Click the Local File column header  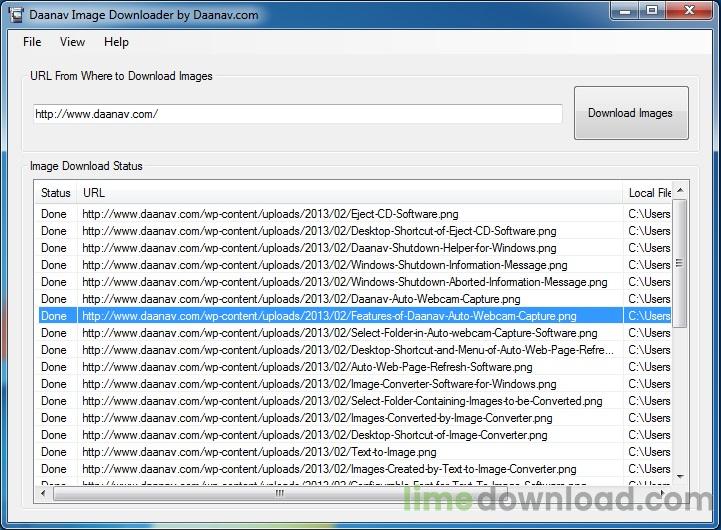[x=647, y=193]
